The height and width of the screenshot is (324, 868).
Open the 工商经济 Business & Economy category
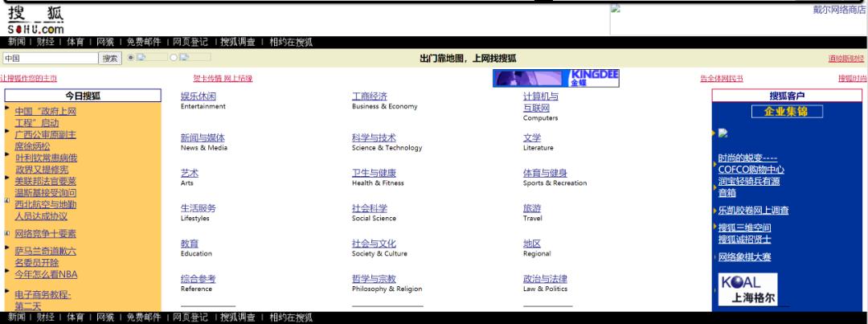370,96
